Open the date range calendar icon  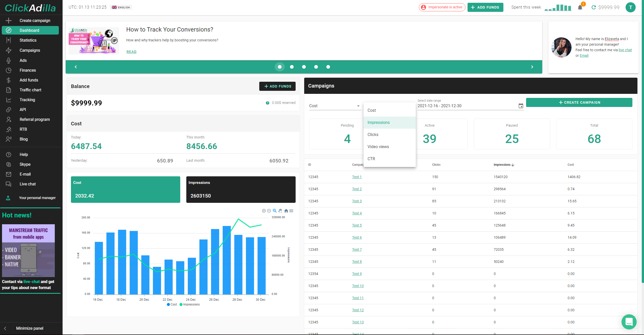point(521,106)
